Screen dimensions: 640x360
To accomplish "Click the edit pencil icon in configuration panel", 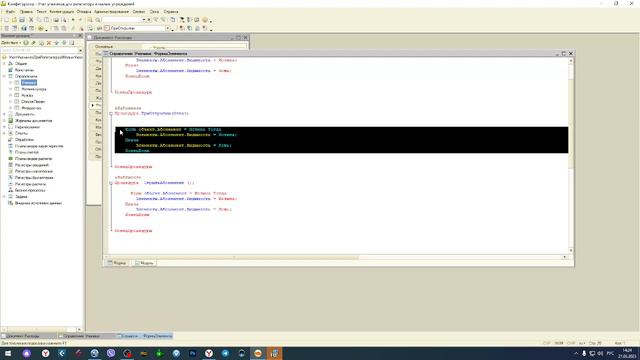I will coord(33,42).
